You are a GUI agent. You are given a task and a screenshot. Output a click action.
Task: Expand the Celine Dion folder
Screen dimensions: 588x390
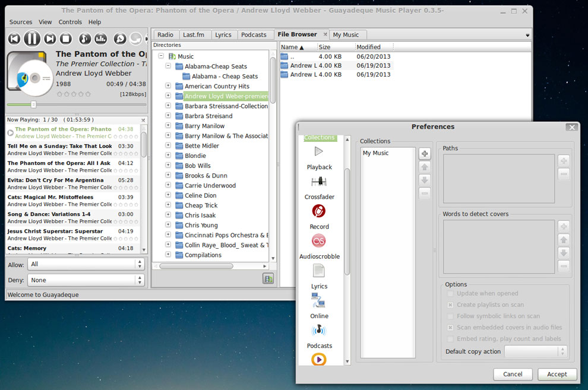168,195
